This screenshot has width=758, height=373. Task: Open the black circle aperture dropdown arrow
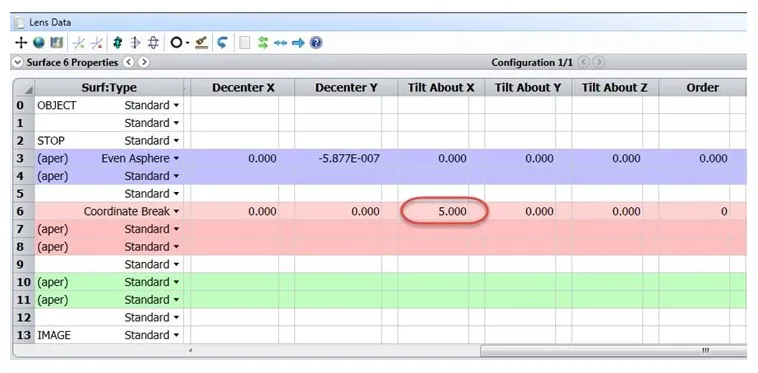click(x=187, y=43)
